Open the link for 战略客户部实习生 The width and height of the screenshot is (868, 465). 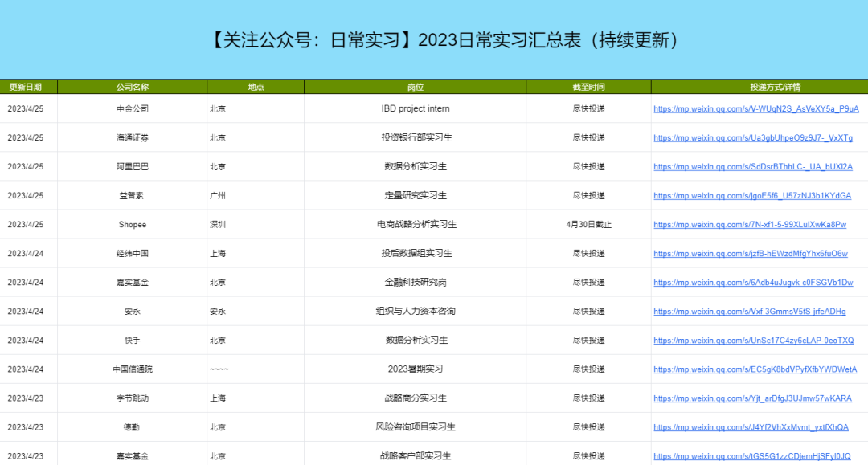pos(751,456)
